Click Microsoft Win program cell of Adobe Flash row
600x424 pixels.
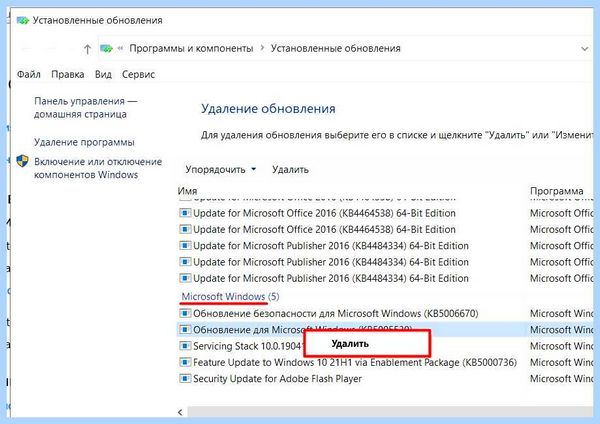tap(561, 378)
